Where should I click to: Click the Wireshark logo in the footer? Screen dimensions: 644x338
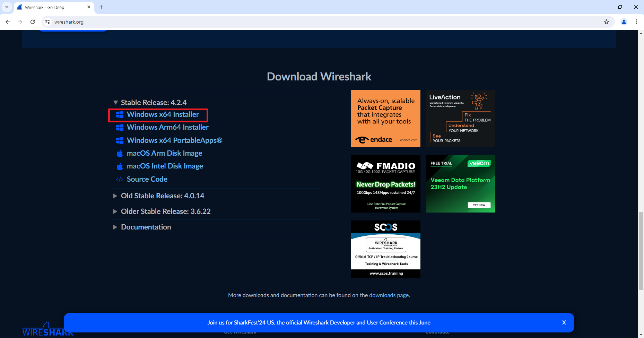(x=48, y=329)
